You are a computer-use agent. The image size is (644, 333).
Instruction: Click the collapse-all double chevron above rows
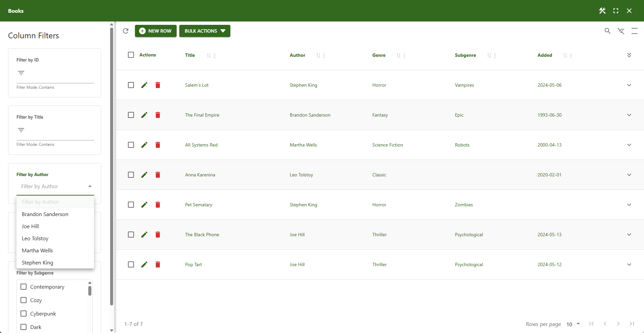tap(629, 55)
